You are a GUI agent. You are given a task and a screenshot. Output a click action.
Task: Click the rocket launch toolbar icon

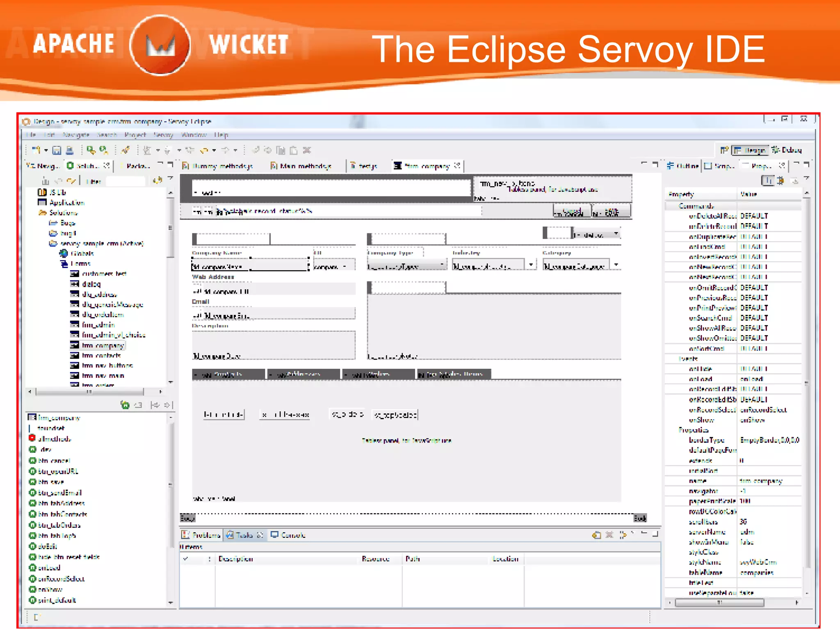point(126,151)
